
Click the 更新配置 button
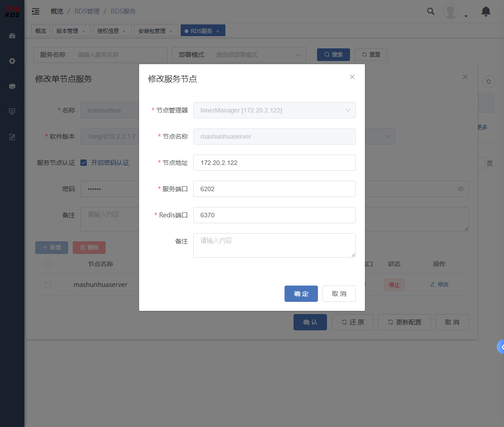coord(404,322)
